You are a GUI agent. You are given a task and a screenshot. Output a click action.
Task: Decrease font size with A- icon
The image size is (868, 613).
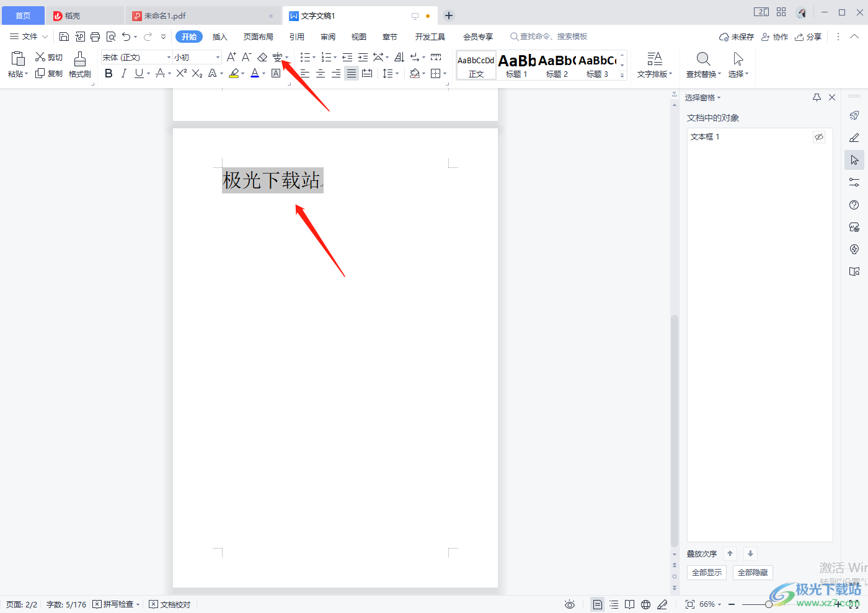pyautogui.click(x=246, y=57)
